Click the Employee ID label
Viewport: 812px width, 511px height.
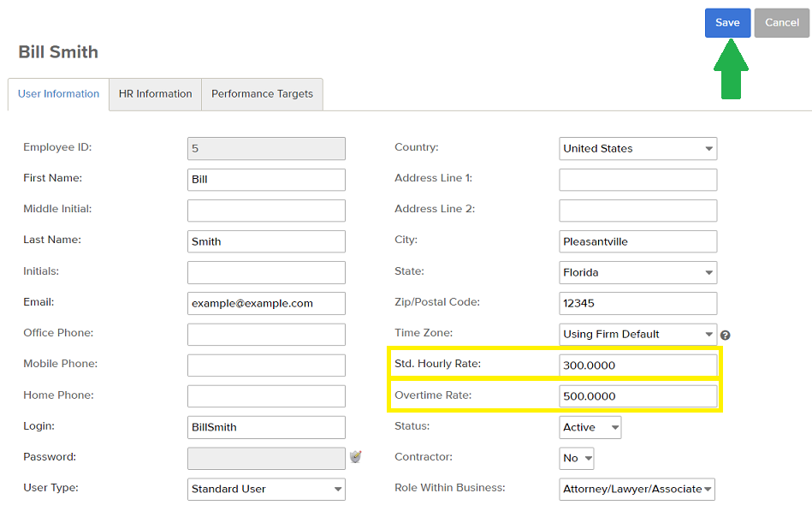57,147
